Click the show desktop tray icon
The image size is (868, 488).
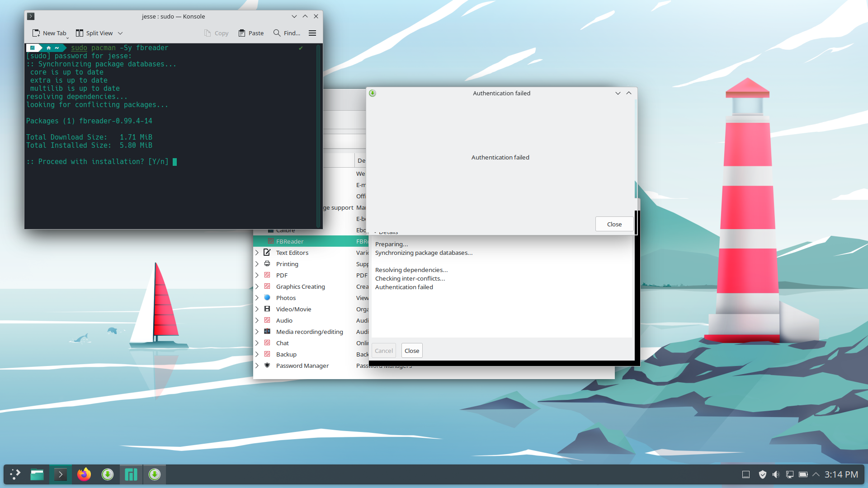(746, 474)
